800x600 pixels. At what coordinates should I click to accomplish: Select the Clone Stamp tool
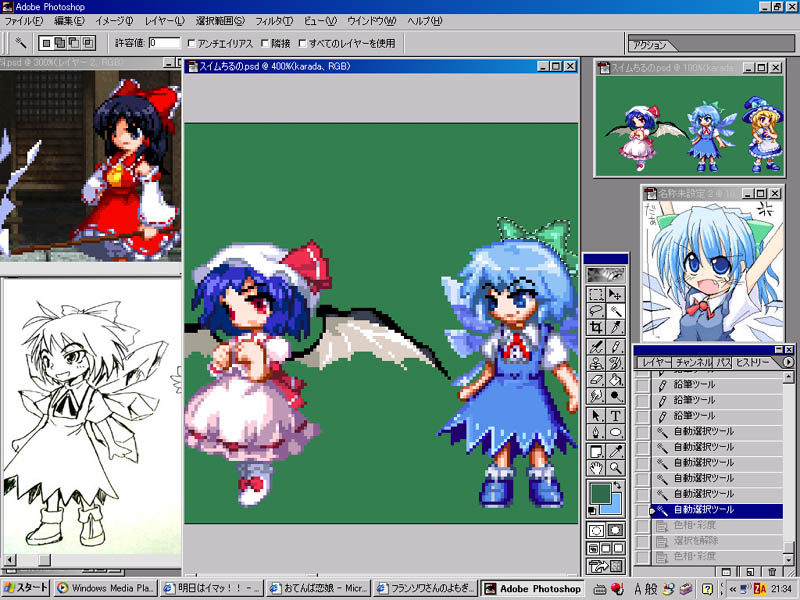tap(596, 363)
